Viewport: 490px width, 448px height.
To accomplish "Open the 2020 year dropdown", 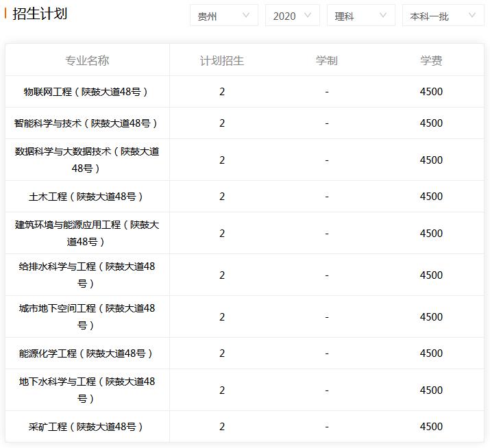I will [x=292, y=16].
